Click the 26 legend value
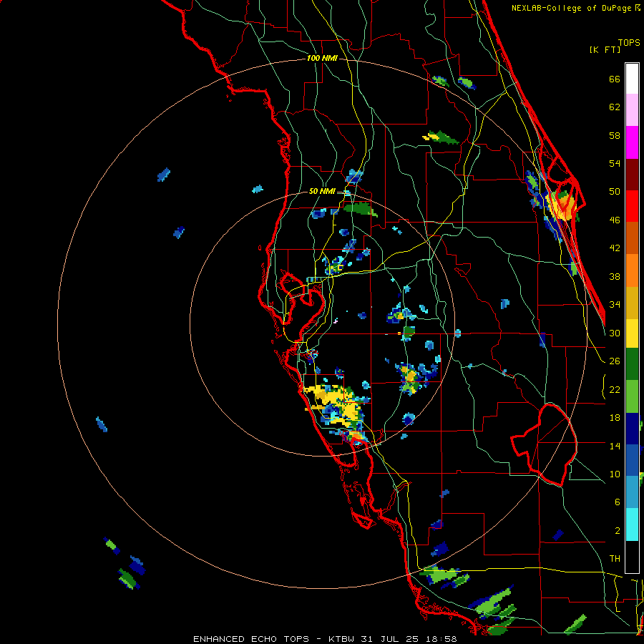The image size is (644, 644). point(615,361)
